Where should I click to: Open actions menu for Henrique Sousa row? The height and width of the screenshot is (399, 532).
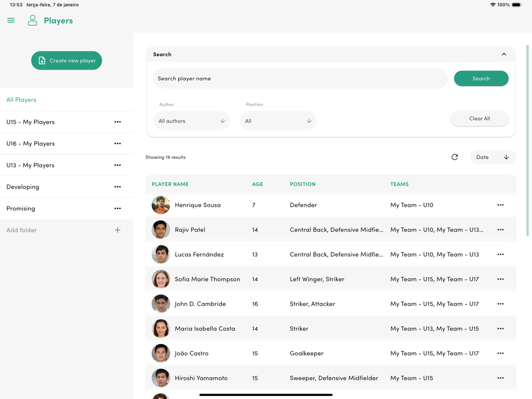click(500, 205)
